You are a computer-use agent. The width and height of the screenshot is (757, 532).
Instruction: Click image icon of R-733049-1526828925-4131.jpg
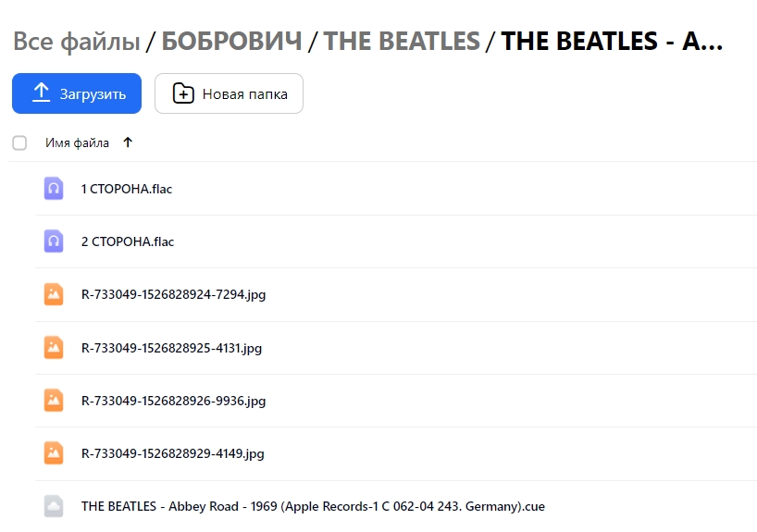pyautogui.click(x=54, y=348)
